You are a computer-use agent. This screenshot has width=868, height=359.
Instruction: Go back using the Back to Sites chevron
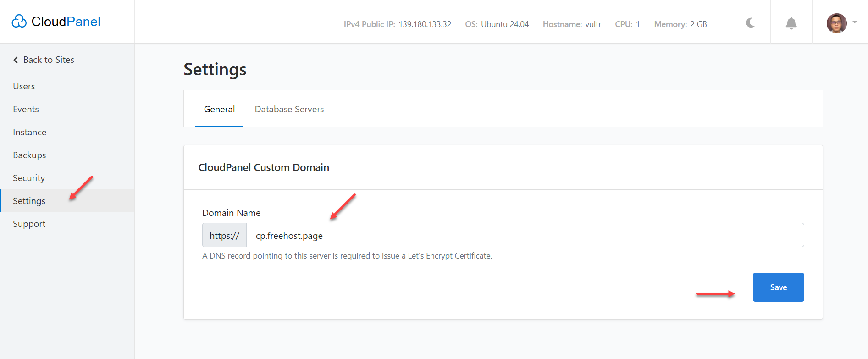pyautogui.click(x=16, y=60)
